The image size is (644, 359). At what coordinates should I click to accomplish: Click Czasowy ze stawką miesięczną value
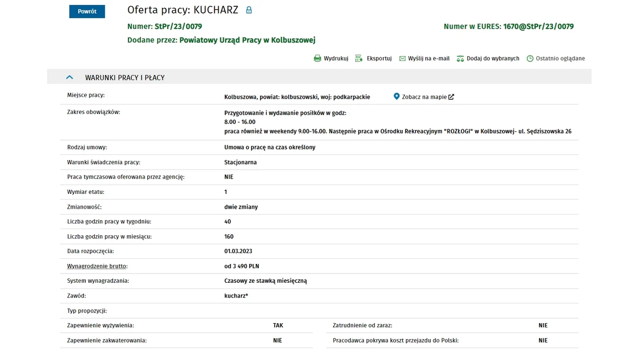pyautogui.click(x=266, y=281)
